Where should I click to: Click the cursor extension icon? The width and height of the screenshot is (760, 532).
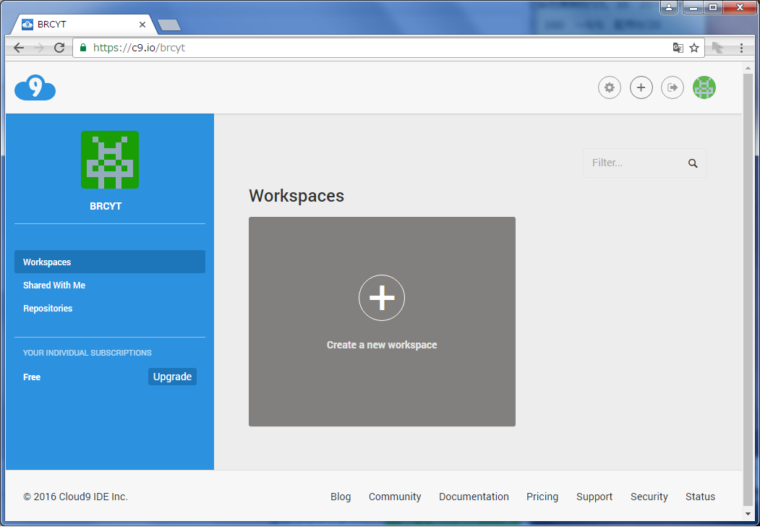point(718,48)
